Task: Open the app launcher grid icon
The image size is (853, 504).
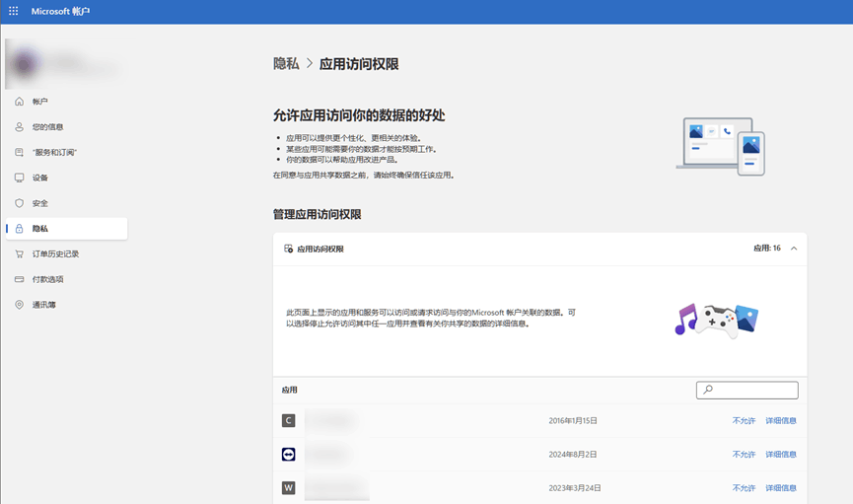Action: (14, 11)
